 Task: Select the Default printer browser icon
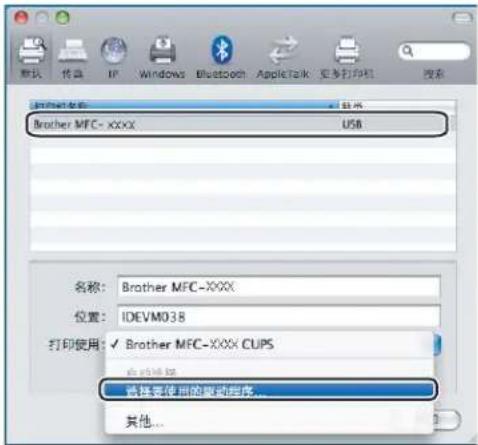pos(31,50)
